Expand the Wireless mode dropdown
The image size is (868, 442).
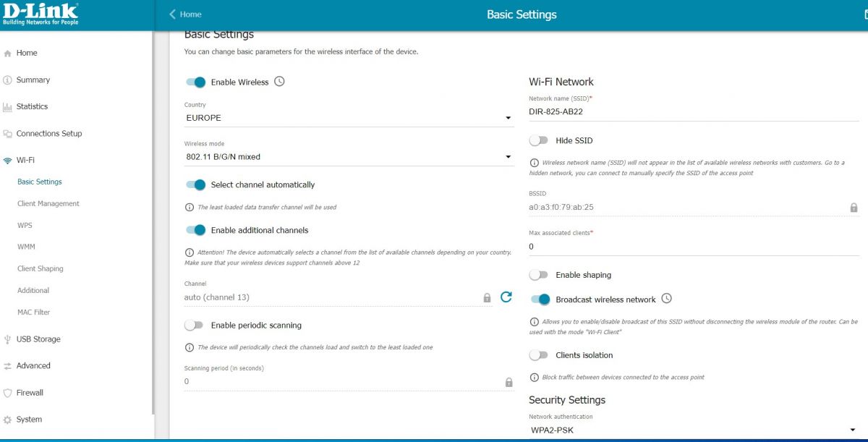(349, 157)
